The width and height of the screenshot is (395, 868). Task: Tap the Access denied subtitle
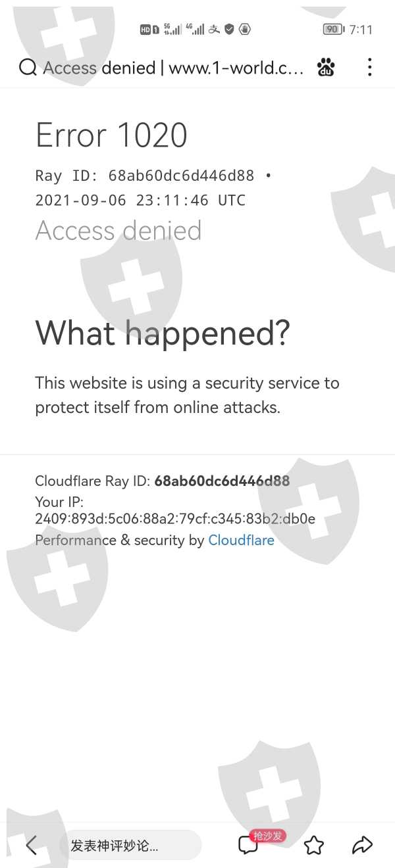click(118, 231)
